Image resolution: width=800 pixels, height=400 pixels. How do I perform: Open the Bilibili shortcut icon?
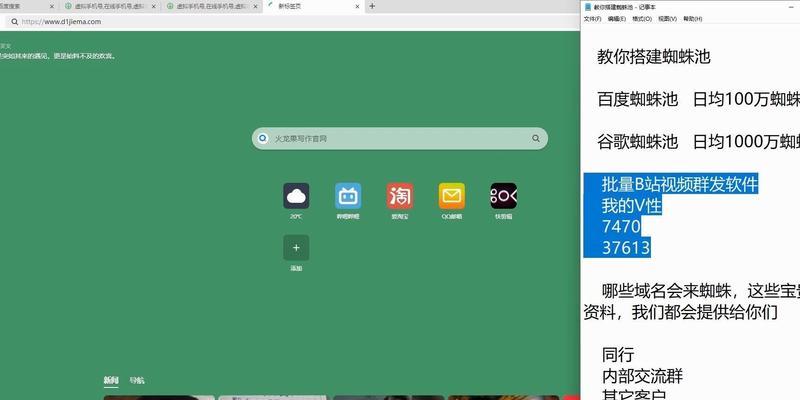point(348,196)
